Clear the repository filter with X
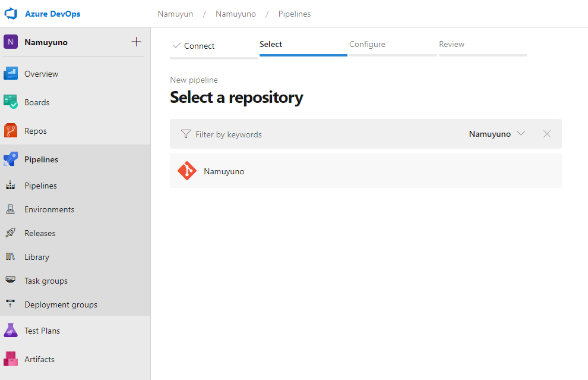The image size is (588, 380). point(547,134)
